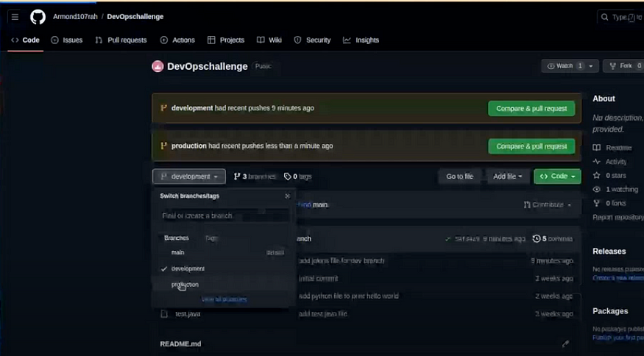Select the Branches tab in popup

click(177, 238)
